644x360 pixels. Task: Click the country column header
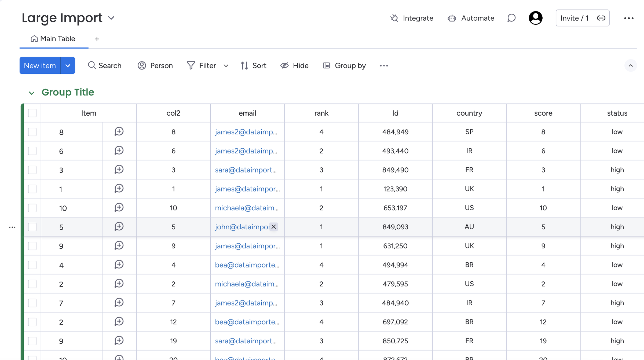point(469,113)
